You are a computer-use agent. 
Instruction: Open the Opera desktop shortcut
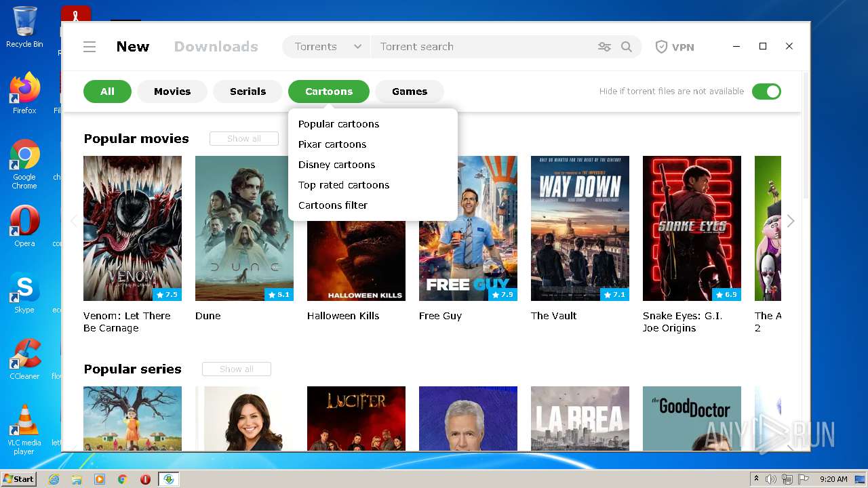(24, 226)
